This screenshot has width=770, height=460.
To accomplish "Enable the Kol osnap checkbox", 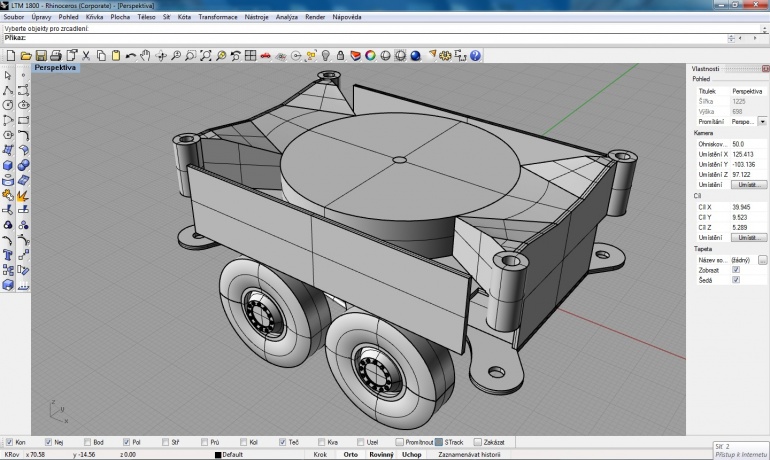I will pyautogui.click(x=244, y=442).
